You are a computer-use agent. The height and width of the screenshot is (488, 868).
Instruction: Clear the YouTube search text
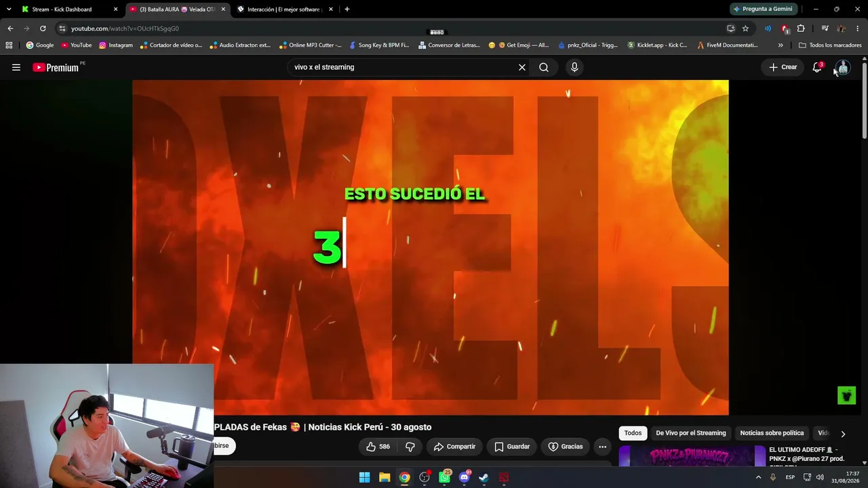point(522,67)
